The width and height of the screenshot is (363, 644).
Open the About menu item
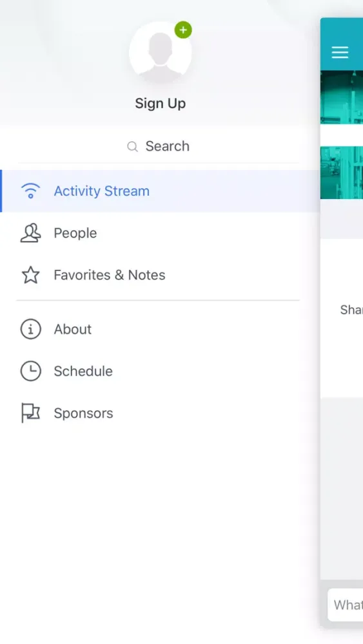coord(160,329)
